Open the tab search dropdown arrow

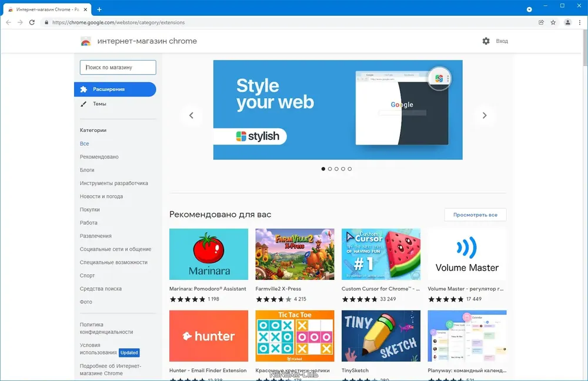coord(529,9)
